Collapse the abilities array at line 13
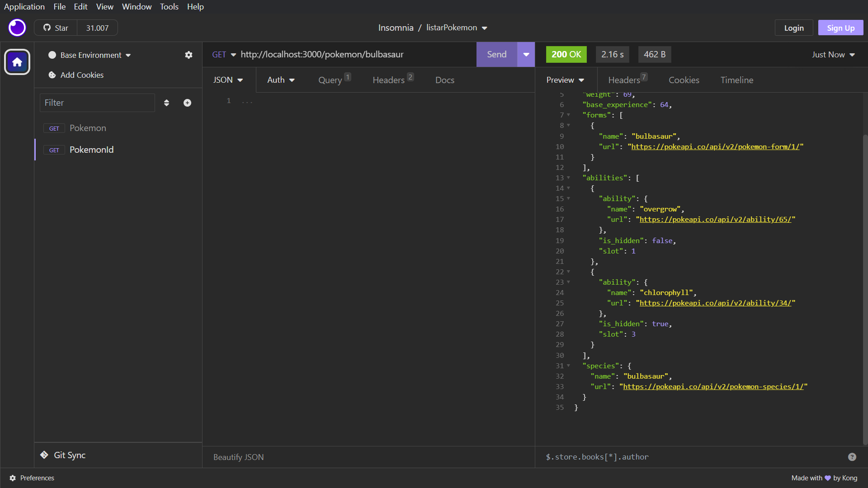Image resolution: width=868 pixels, height=488 pixels. coord(568,178)
